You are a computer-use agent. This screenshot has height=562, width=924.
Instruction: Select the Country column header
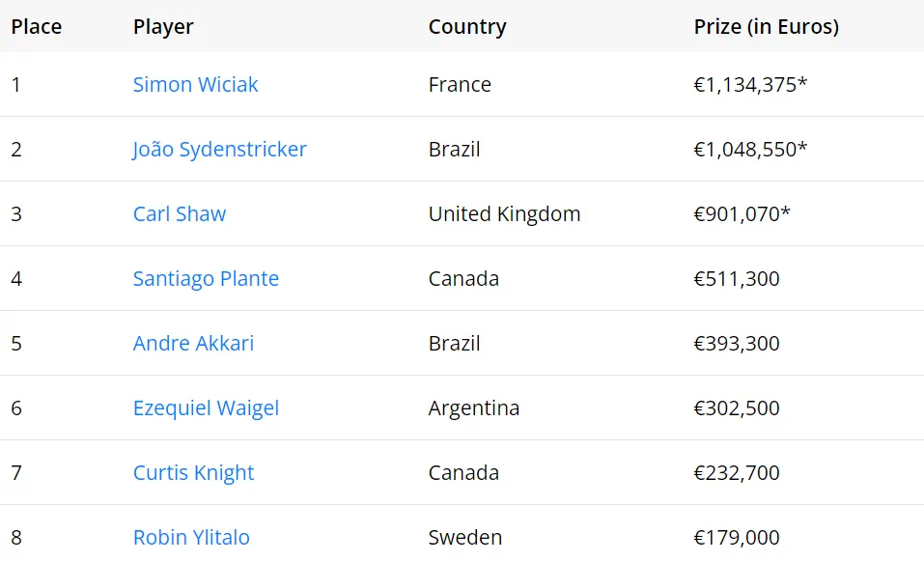pos(467,27)
